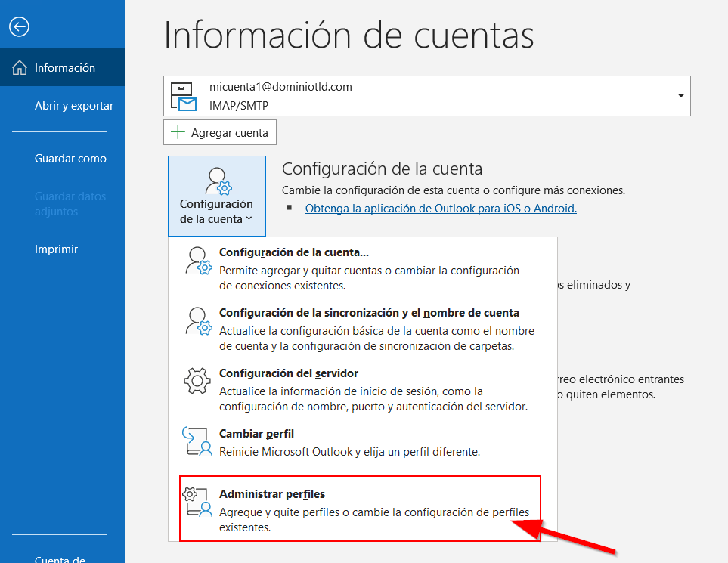
Task: Click the gear icon for Configuración del servidor
Action: [197, 381]
